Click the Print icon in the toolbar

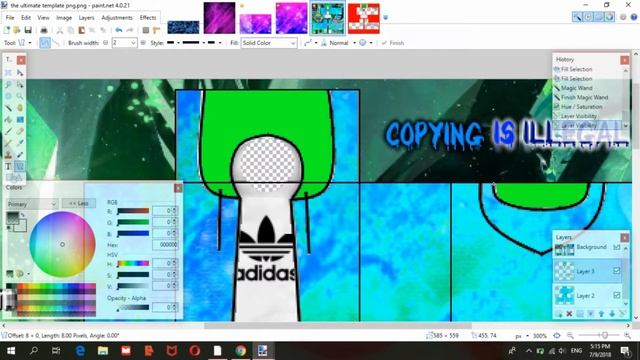[44, 30]
